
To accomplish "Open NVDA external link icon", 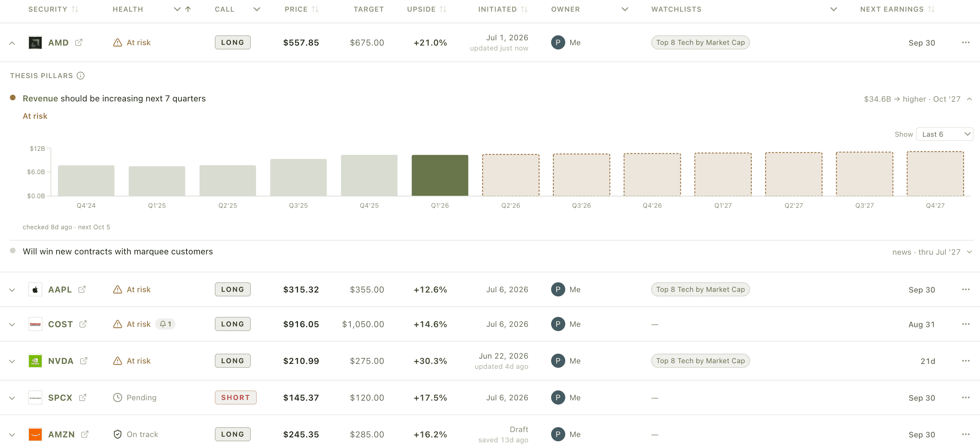I will 84,360.
